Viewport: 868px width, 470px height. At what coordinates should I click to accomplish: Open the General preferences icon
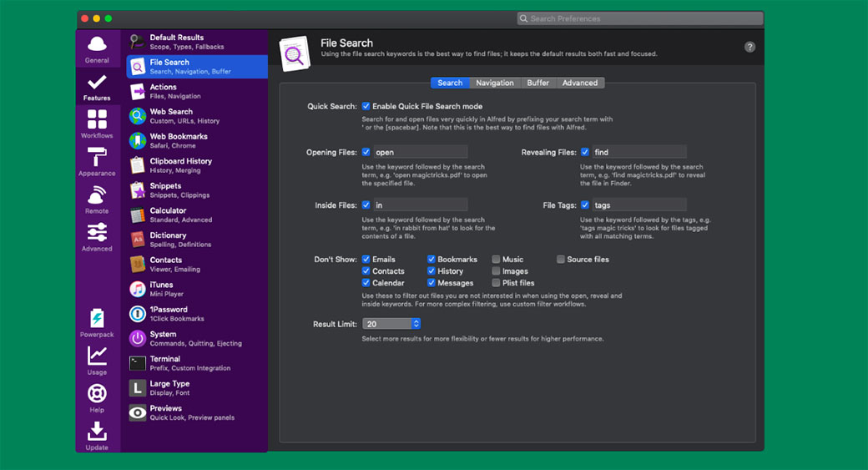[97, 48]
